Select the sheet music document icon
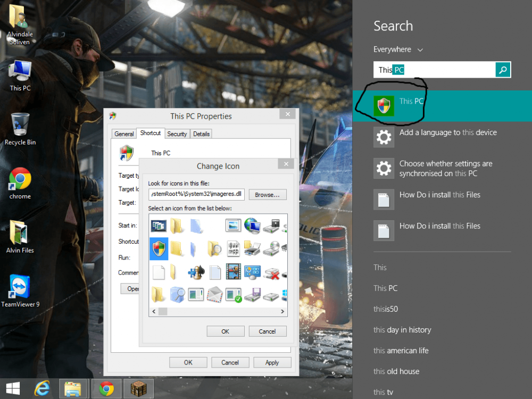532x399 pixels. click(x=234, y=248)
